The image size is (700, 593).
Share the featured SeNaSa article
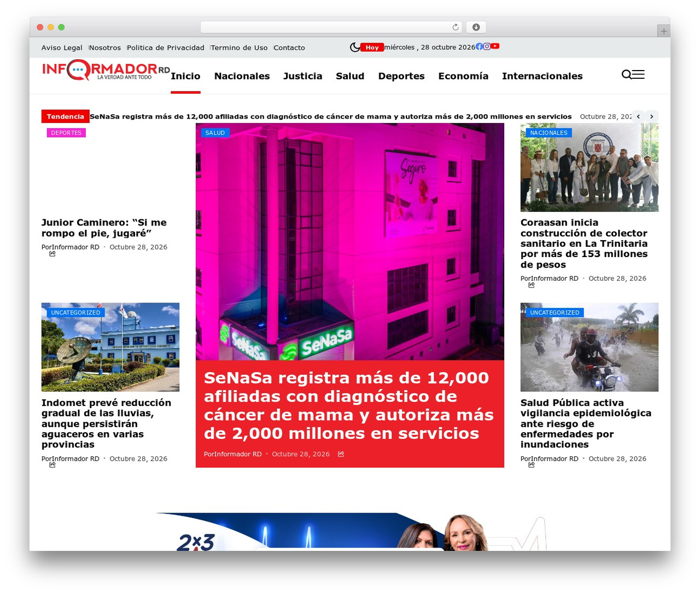coord(341,454)
